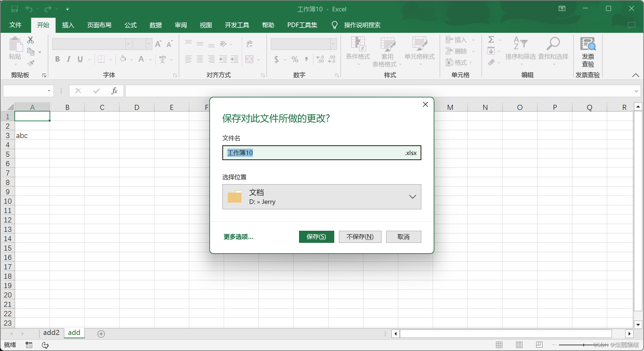Click the Fill down arrow icon
Viewport: 644px width, 351px height.
pos(491,51)
